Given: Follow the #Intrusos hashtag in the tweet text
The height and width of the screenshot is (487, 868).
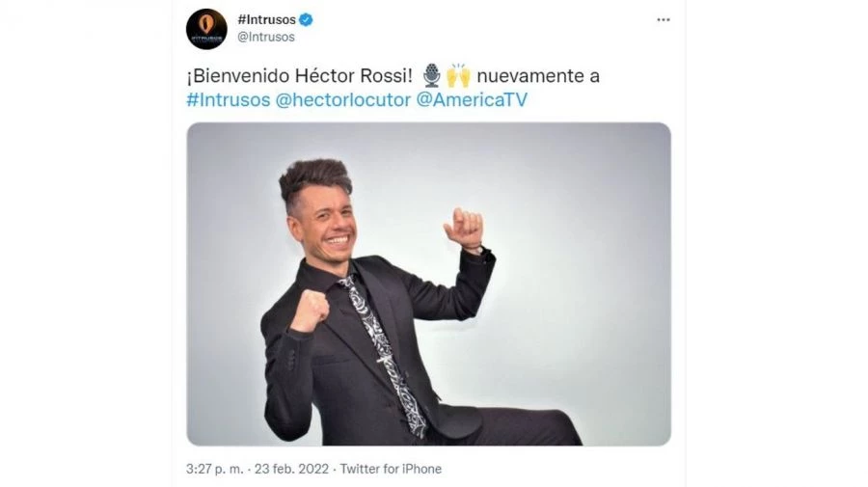Looking at the screenshot, I should click(x=228, y=100).
